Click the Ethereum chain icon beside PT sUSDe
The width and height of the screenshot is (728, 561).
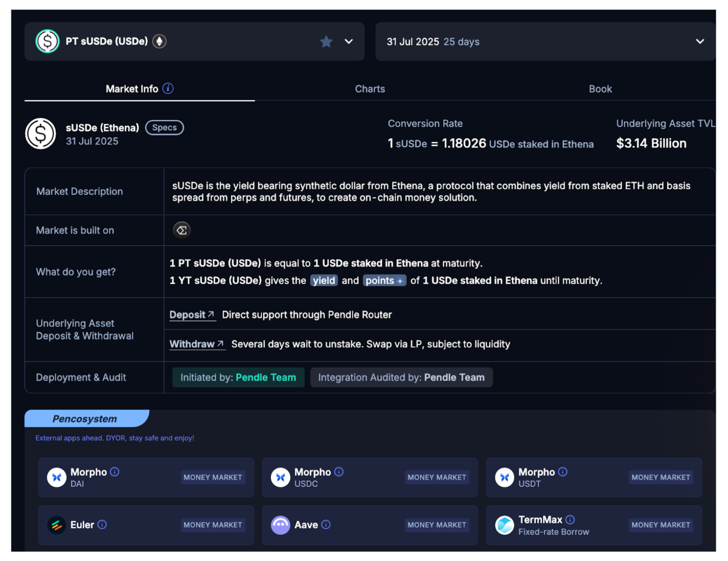159,41
